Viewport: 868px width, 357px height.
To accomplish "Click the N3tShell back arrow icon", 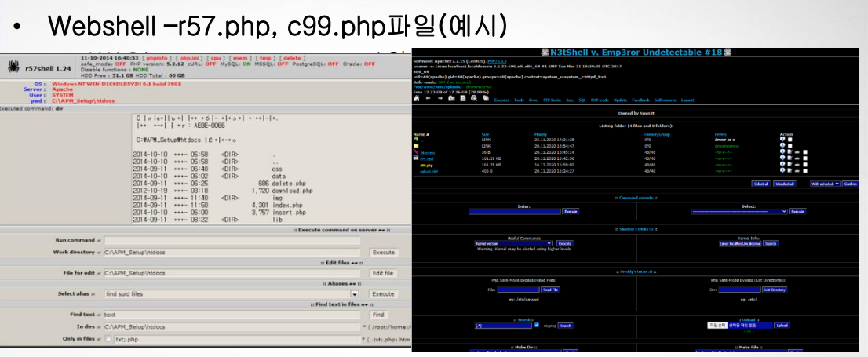I will (428, 99).
